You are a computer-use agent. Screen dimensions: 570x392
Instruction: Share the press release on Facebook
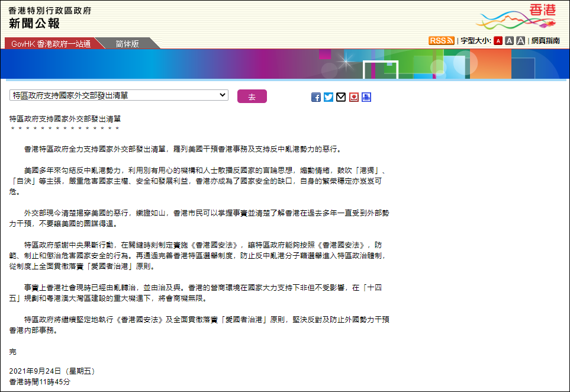(x=316, y=97)
